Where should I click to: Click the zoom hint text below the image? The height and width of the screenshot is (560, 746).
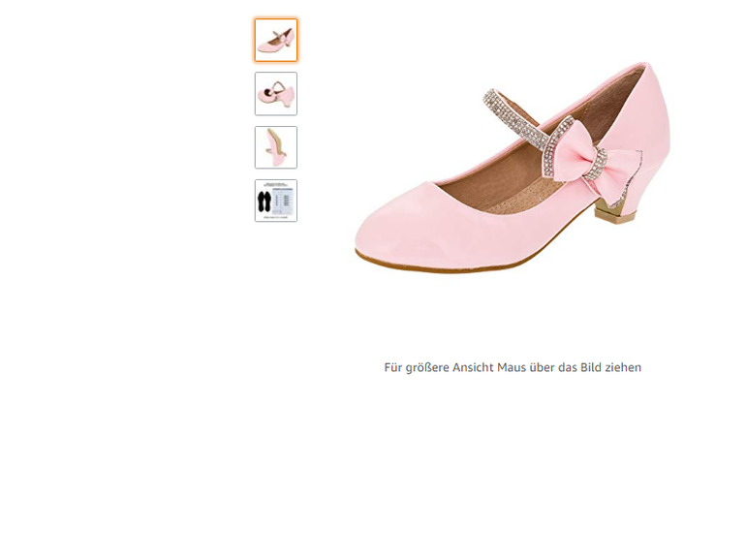click(x=513, y=367)
